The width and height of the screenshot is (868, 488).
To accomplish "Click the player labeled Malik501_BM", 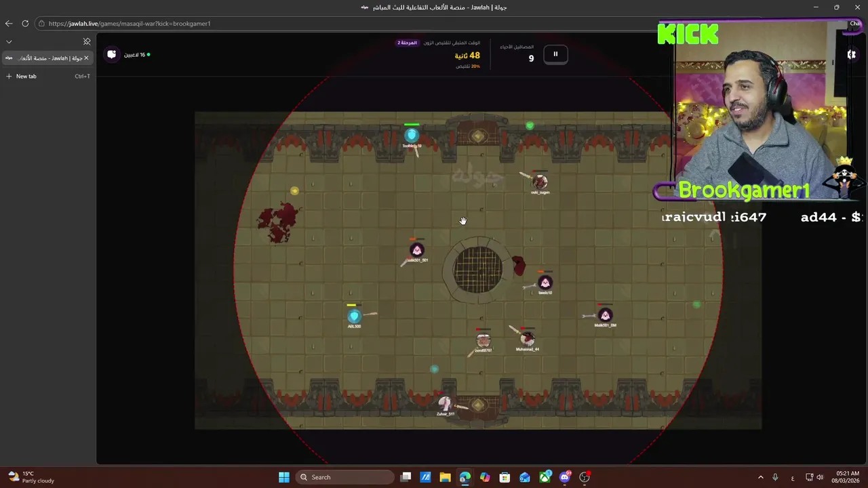I will 605,316.
